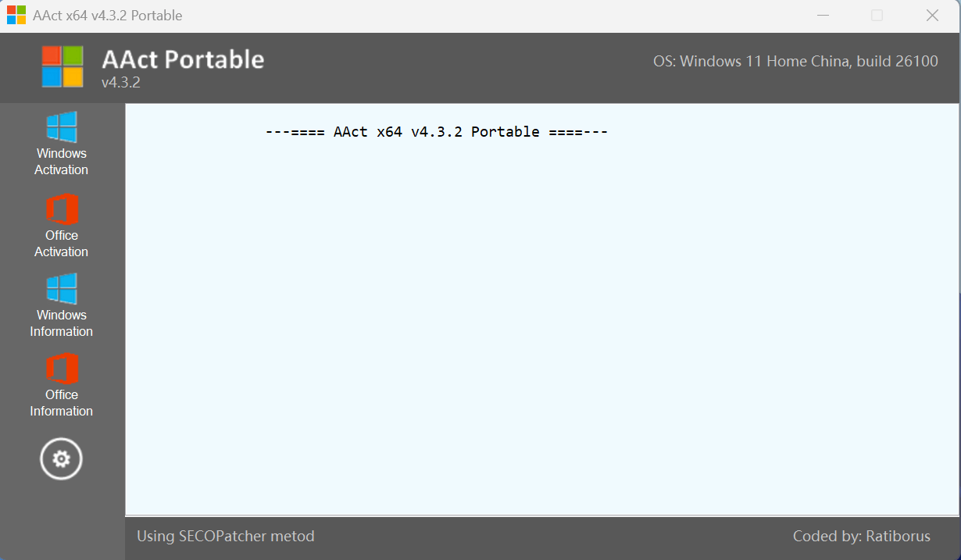This screenshot has width=961, height=560.
Task: Click the "Using SECOPatcher metod" status text
Action: click(x=225, y=537)
